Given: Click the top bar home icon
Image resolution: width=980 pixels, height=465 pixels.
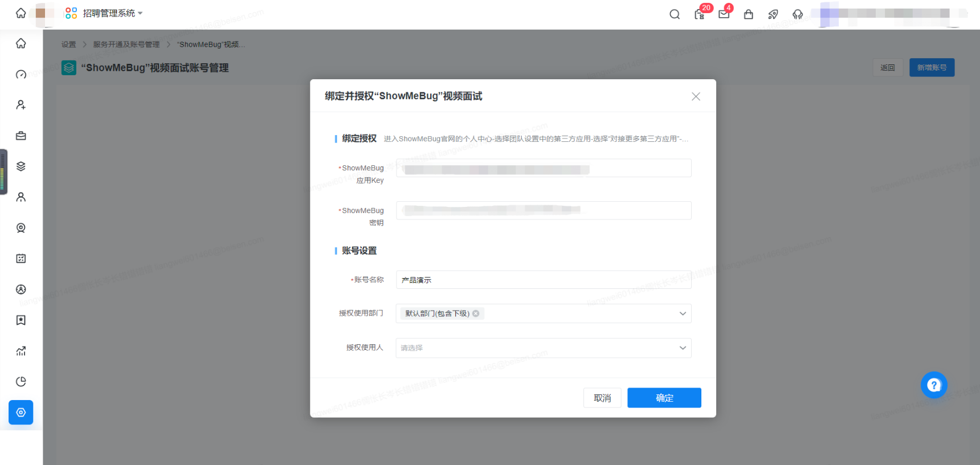Looking at the screenshot, I should pos(21,13).
